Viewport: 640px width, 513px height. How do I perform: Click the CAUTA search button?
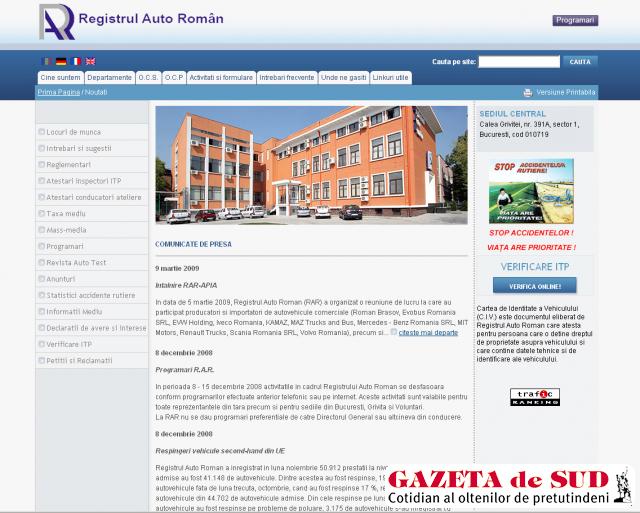(580, 62)
